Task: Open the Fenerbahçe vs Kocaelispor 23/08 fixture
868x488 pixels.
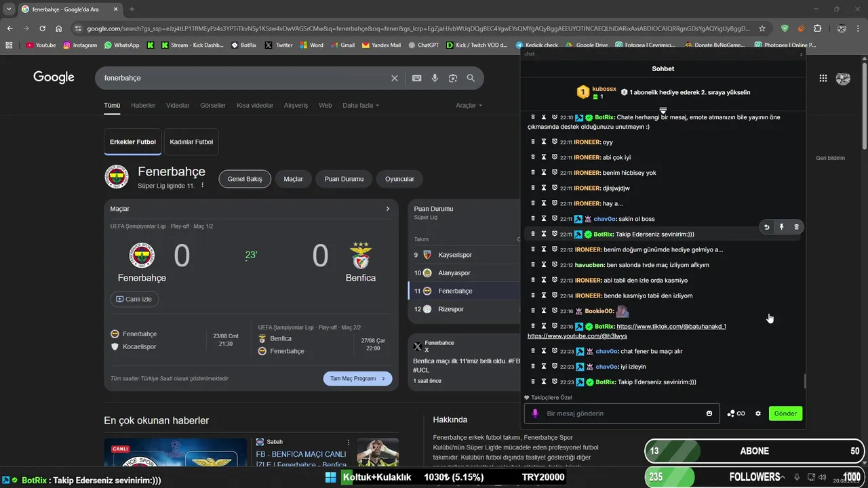Action: pyautogui.click(x=176, y=340)
